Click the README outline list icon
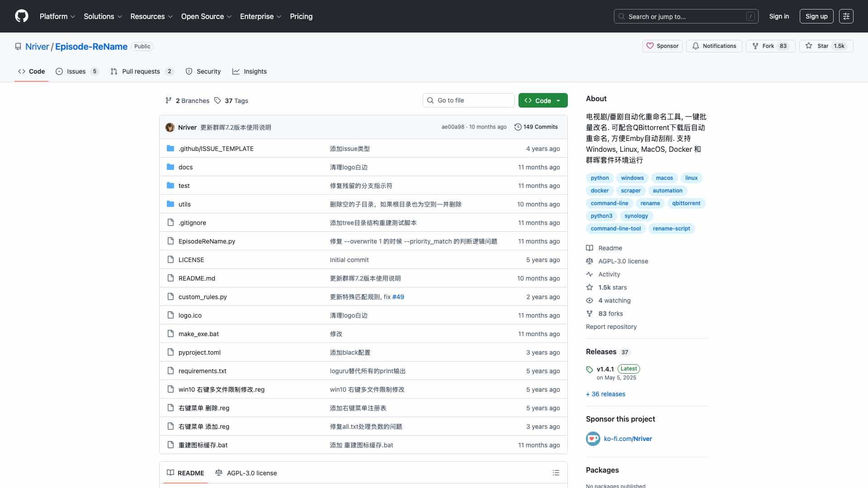Image resolution: width=868 pixels, height=488 pixels. [x=556, y=473]
